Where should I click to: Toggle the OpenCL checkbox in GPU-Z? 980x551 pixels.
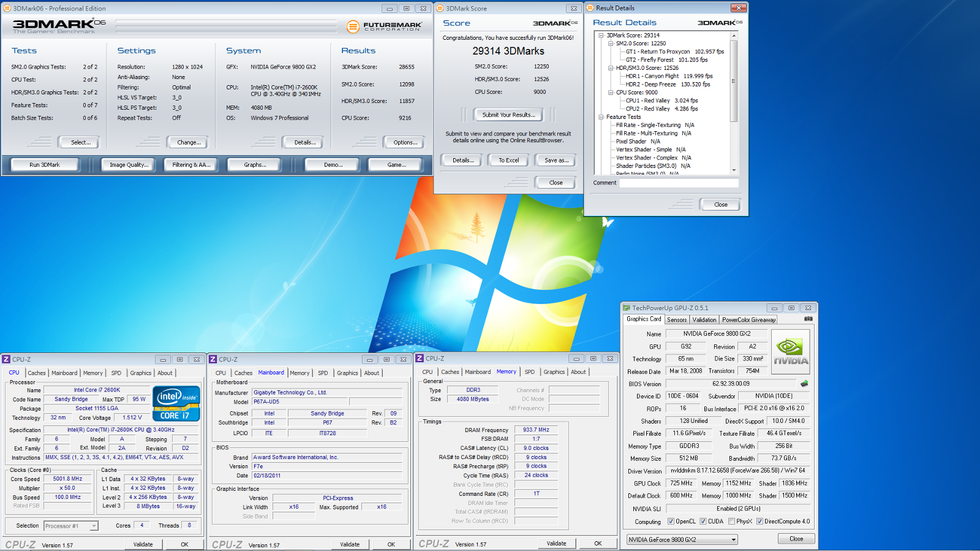point(671,522)
